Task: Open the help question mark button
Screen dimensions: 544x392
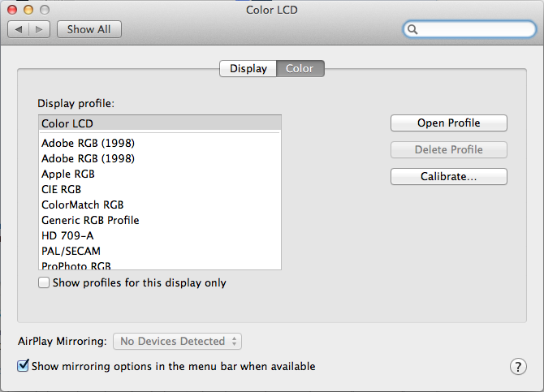Action: click(518, 366)
